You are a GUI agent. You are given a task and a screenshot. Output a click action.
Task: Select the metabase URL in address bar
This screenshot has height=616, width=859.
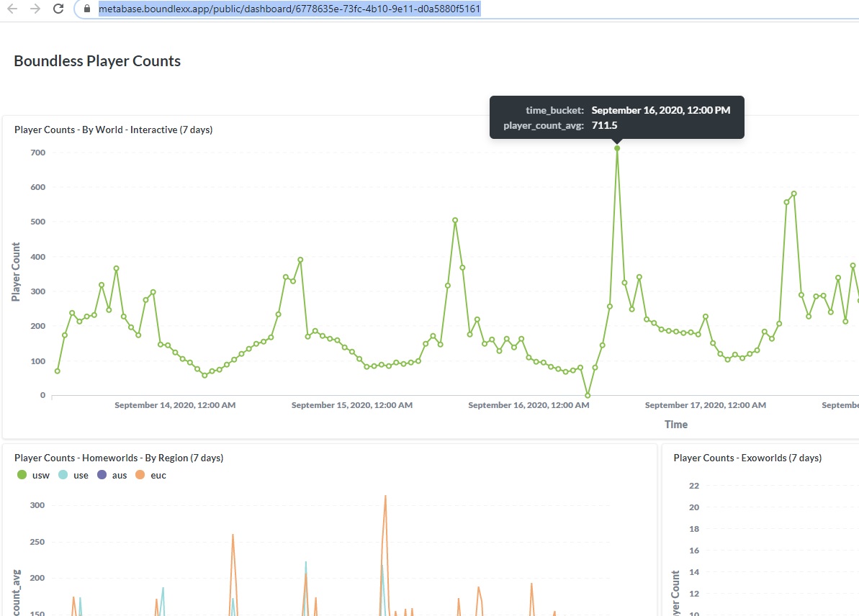pyautogui.click(x=289, y=9)
